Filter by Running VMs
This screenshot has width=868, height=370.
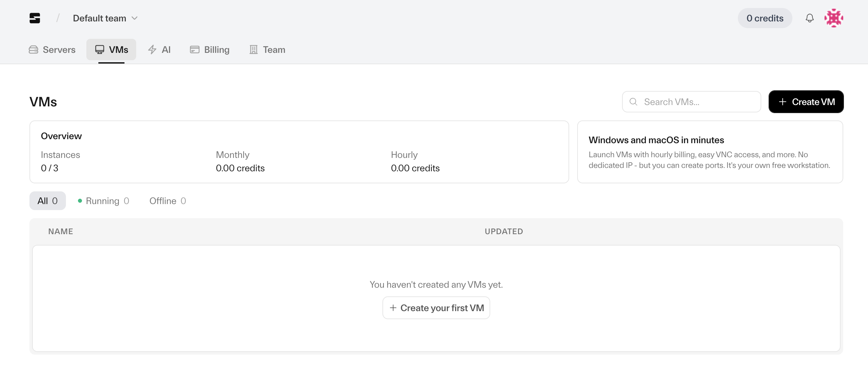pos(103,201)
